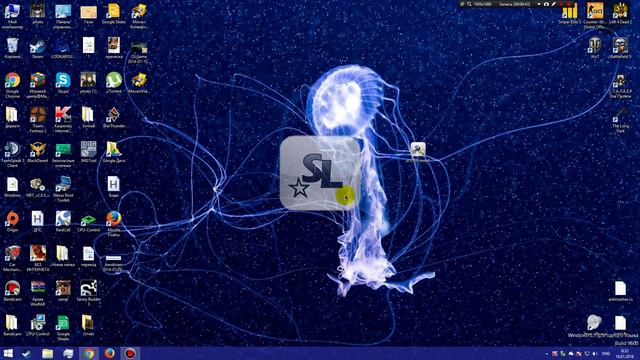
Task: Click the magnifier icon in recording overlay
Action: pos(469,4)
